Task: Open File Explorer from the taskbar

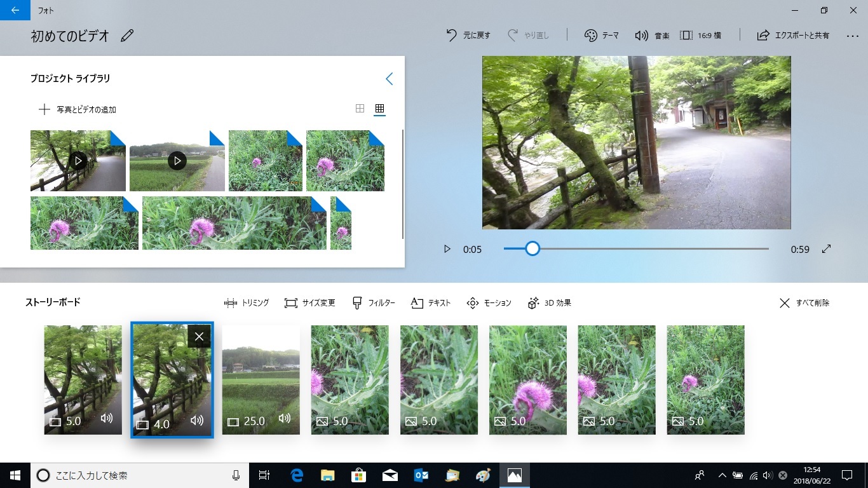Action: (328, 475)
